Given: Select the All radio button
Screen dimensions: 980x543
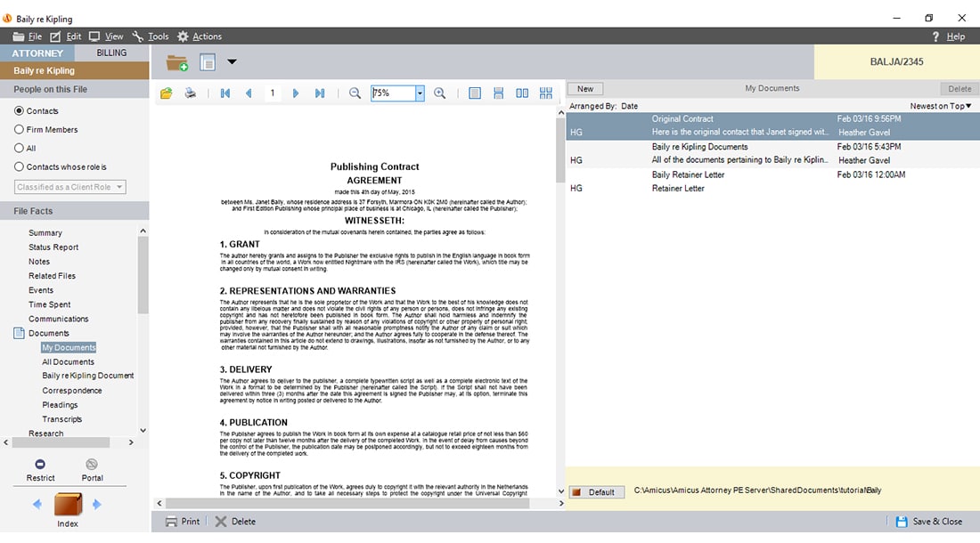Looking at the screenshot, I should coord(19,148).
